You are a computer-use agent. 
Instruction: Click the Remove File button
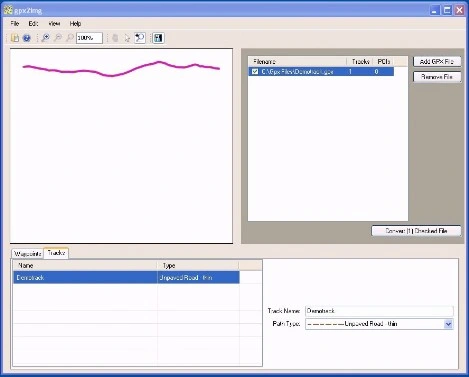coord(437,77)
